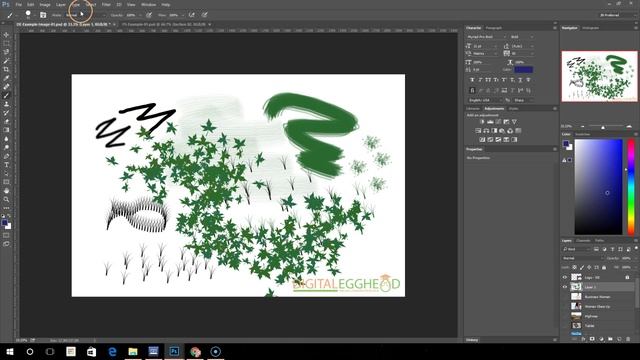Select the Clone Stamp tool
This screenshot has height=360, width=640.
[x=6, y=104]
